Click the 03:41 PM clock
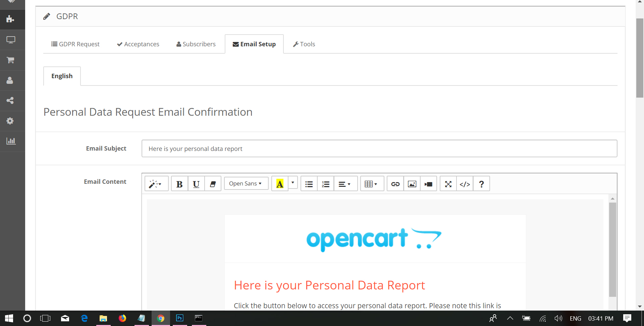The height and width of the screenshot is (326, 644). 601,319
